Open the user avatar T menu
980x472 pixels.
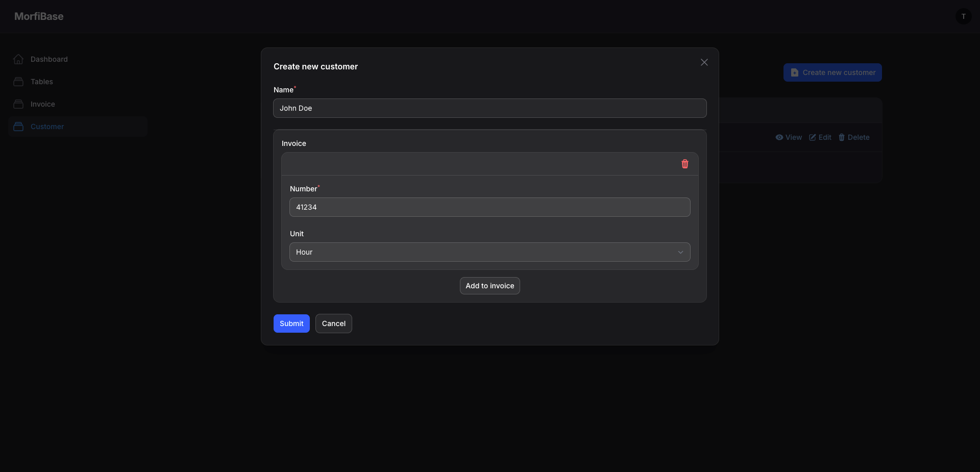point(964,16)
